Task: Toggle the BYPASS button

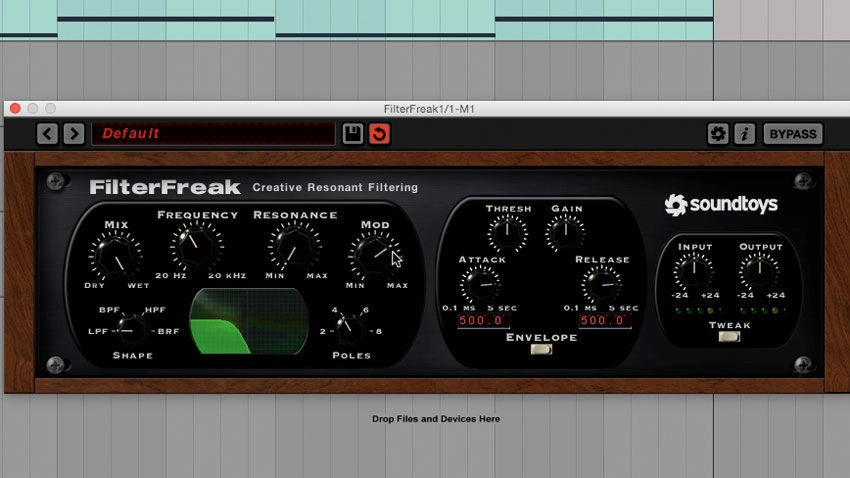Action: click(793, 133)
